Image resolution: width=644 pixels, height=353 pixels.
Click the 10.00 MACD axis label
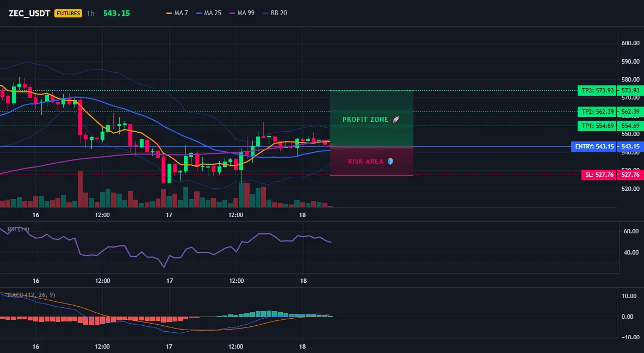(x=629, y=296)
